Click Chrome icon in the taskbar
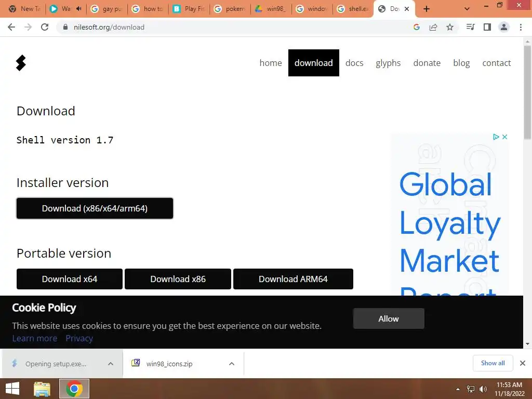Image resolution: width=532 pixels, height=399 pixels. pos(74,389)
